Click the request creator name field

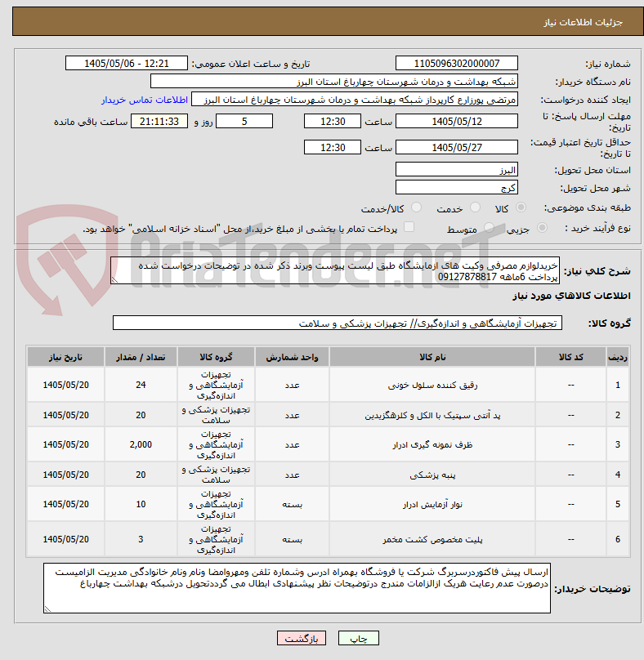pyautogui.click(x=355, y=100)
